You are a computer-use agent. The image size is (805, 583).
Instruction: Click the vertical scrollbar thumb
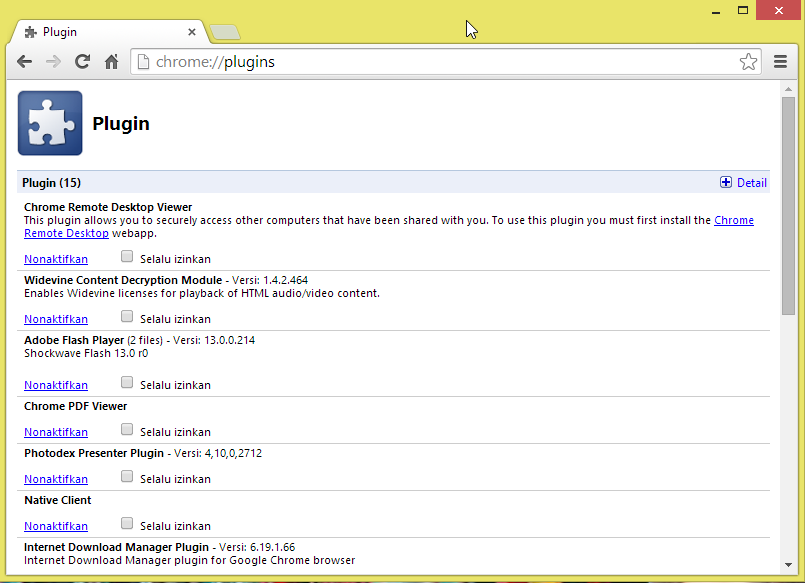[788, 206]
